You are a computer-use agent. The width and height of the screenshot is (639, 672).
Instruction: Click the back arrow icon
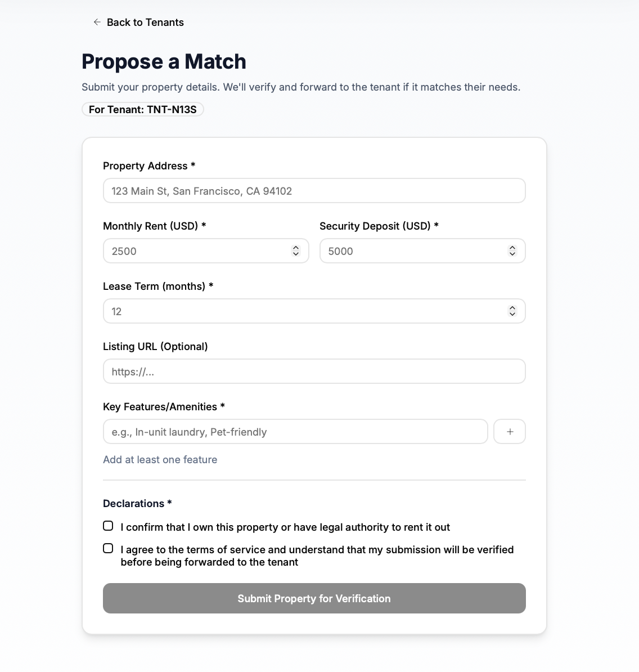coord(97,22)
